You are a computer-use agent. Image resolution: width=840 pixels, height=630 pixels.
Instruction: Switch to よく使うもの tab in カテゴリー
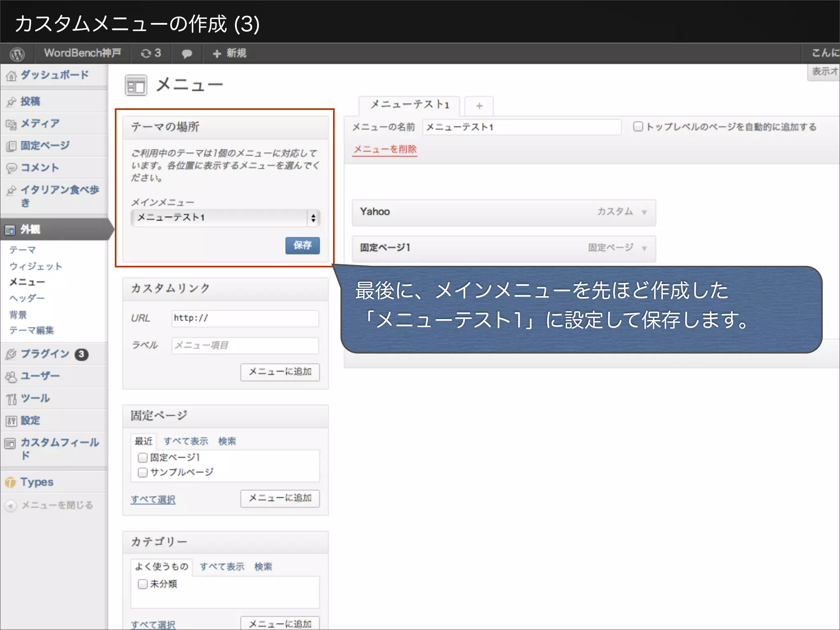coord(162,567)
